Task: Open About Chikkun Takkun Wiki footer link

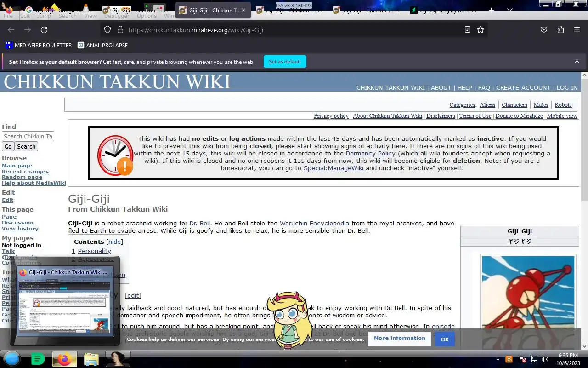Action: 387,116
